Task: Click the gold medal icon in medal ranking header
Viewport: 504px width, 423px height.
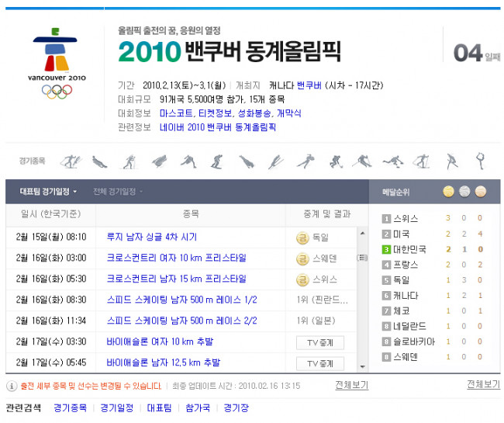Action: pos(448,192)
